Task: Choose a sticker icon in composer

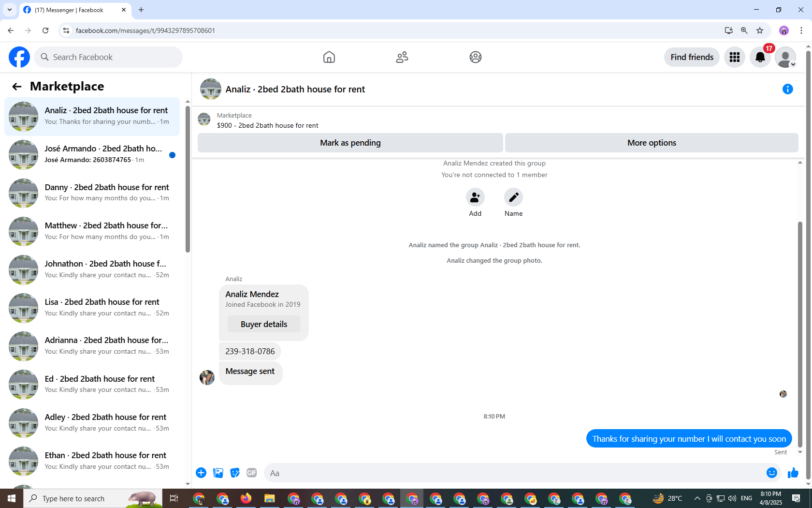Action: tap(235, 473)
